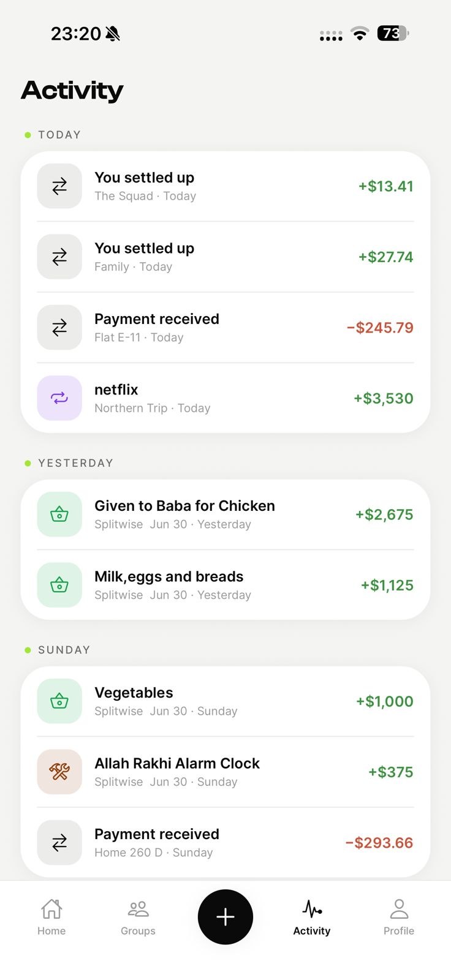Tap the black plus add button
Viewport: 451px width, 980px height.
pos(225,917)
